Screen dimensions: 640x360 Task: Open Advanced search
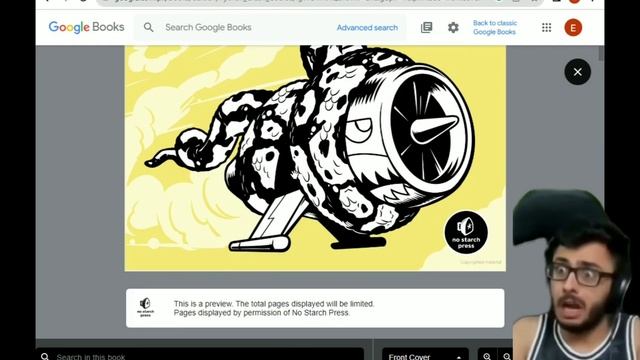(x=367, y=28)
